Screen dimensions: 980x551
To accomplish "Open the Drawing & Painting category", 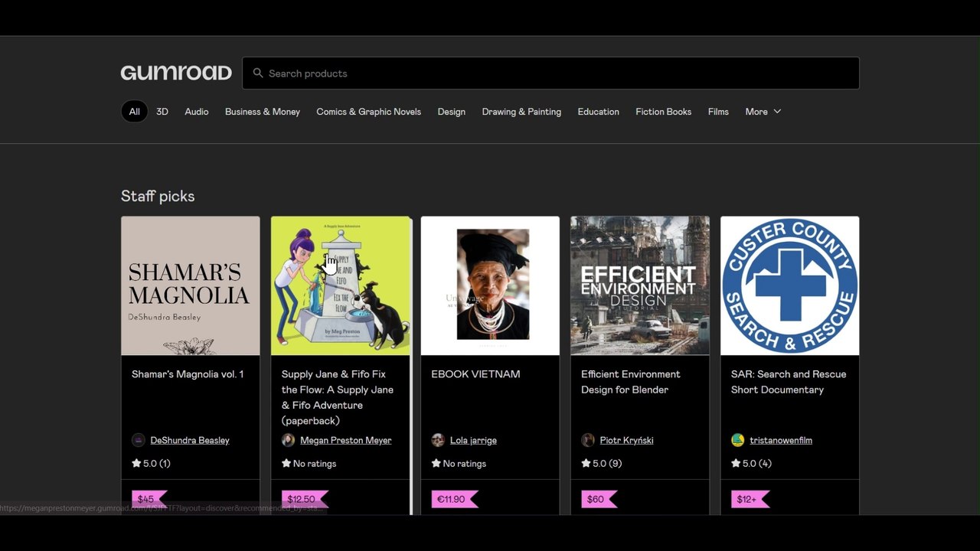I will point(521,112).
